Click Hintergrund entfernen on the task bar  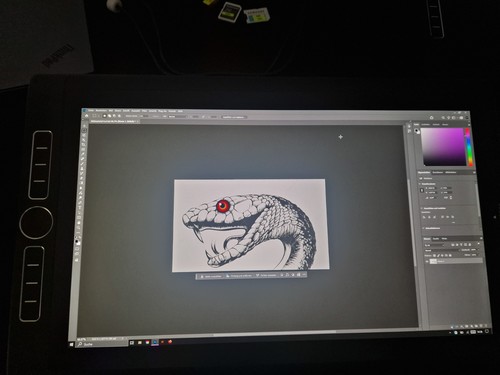pyautogui.click(x=239, y=275)
